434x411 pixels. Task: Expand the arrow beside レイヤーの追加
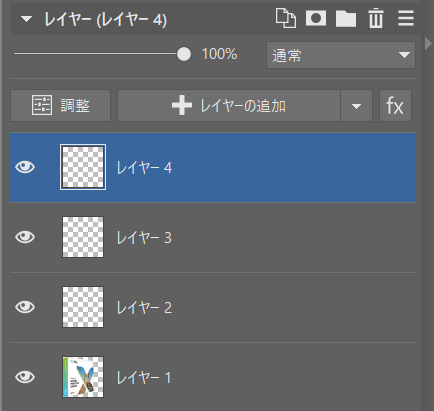[x=356, y=106]
